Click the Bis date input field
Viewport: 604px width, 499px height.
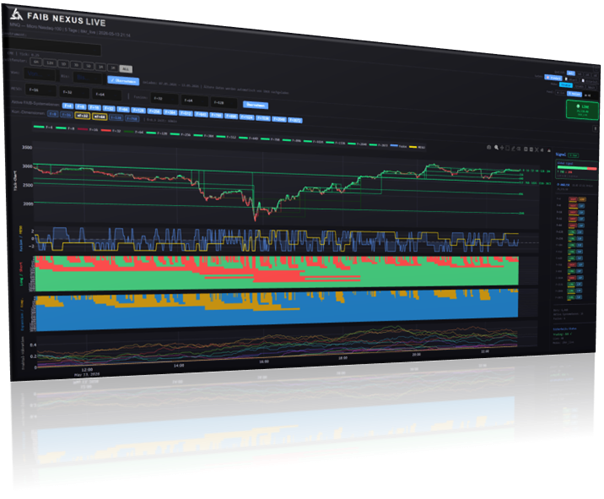(x=88, y=77)
